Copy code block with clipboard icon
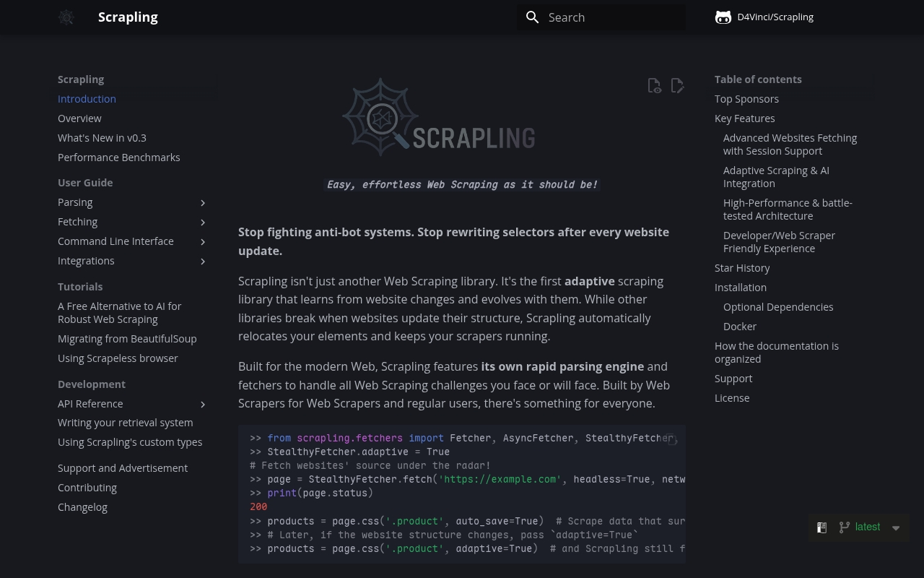This screenshot has width=924, height=578. 671,439
